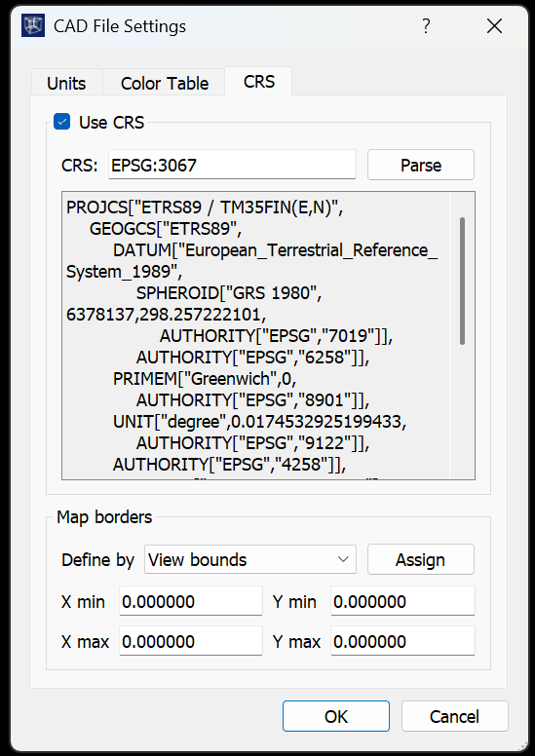The height and width of the screenshot is (756, 535).
Task: Click the View bounds dropdown chevron arrow
Action: [343, 560]
